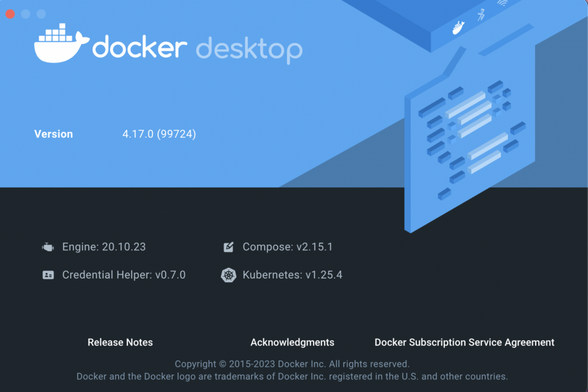Click the Kubernetes: v1.25.4 text

292,275
